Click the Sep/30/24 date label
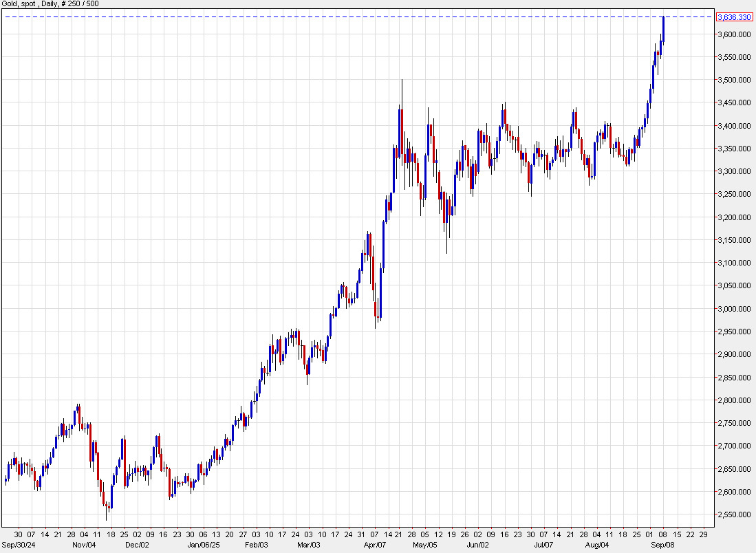756x553 pixels. click(19, 545)
